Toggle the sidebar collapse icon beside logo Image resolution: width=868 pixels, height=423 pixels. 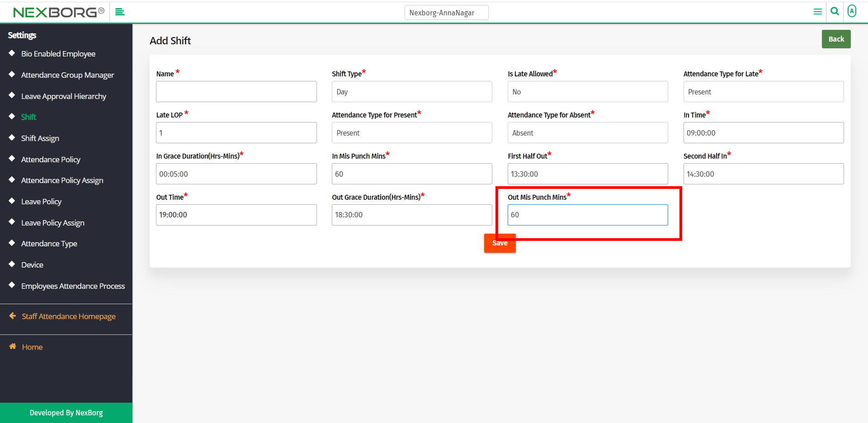(120, 12)
